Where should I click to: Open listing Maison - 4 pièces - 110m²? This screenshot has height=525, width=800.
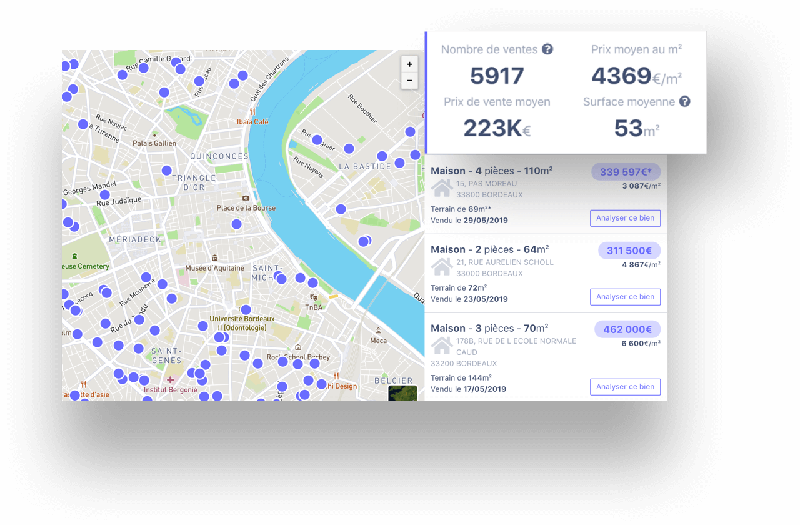point(491,171)
